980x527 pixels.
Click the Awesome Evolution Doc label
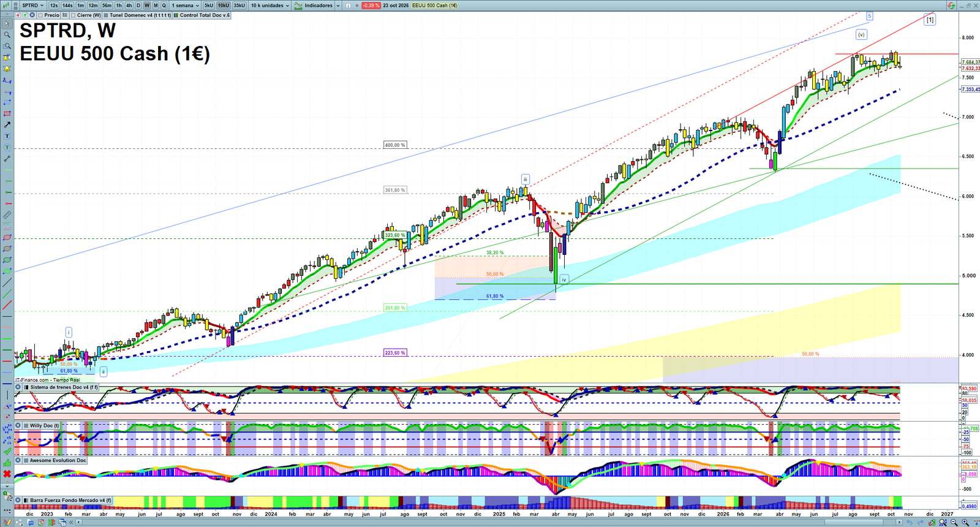58,460
